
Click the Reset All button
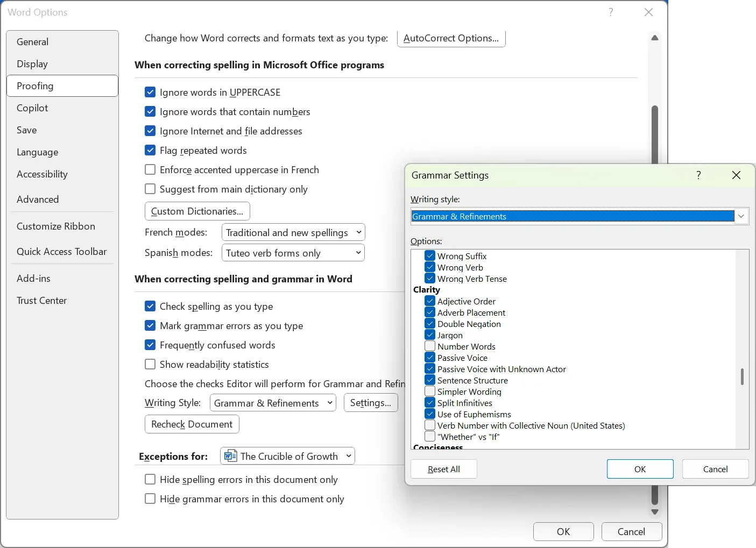(x=443, y=469)
